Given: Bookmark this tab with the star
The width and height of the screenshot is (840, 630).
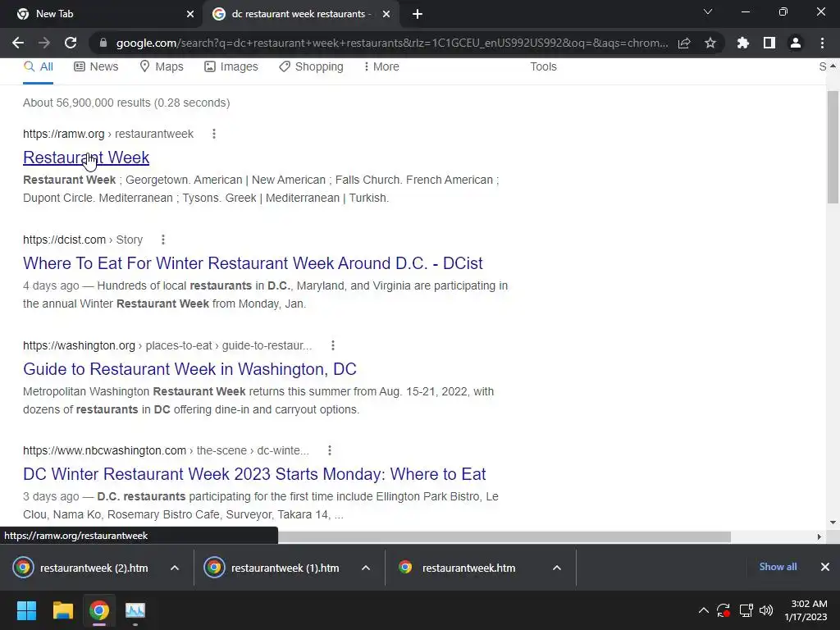Looking at the screenshot, I should 710,43.
